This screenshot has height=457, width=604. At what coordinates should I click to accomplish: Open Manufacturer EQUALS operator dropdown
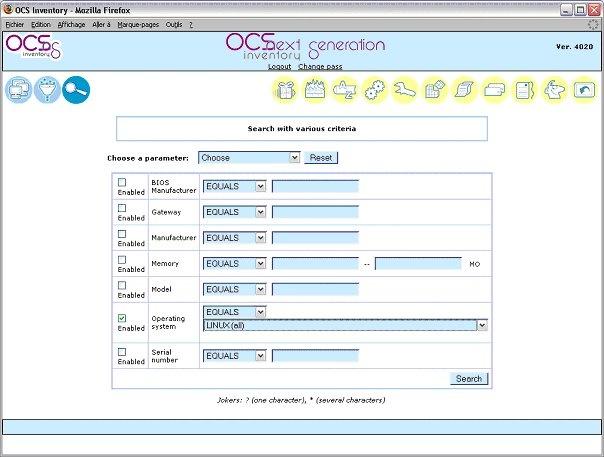pos(234,238)
